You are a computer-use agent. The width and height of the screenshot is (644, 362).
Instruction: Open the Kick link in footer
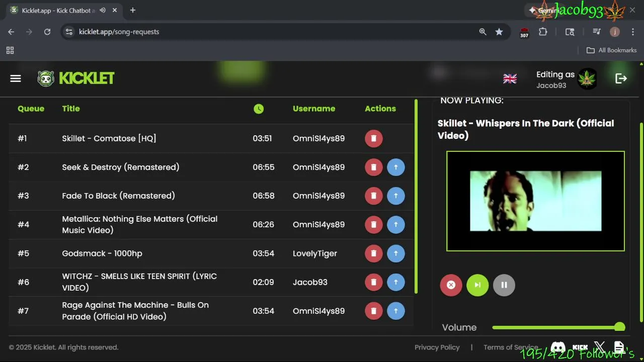point(580,347)
